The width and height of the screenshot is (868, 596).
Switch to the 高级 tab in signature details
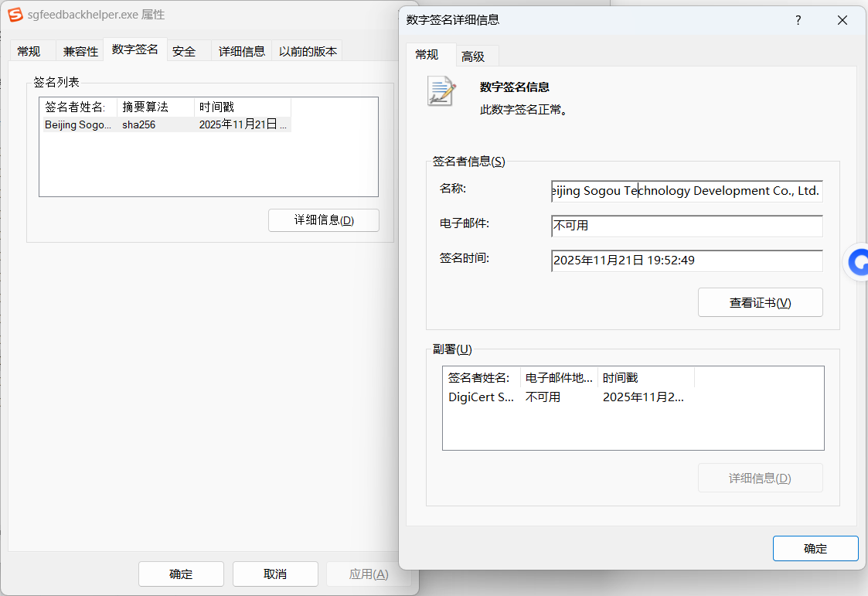point(473,56)
